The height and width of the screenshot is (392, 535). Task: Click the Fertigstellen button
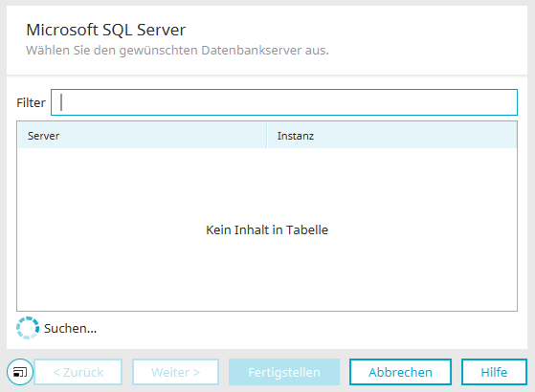(x=284, y=372)
